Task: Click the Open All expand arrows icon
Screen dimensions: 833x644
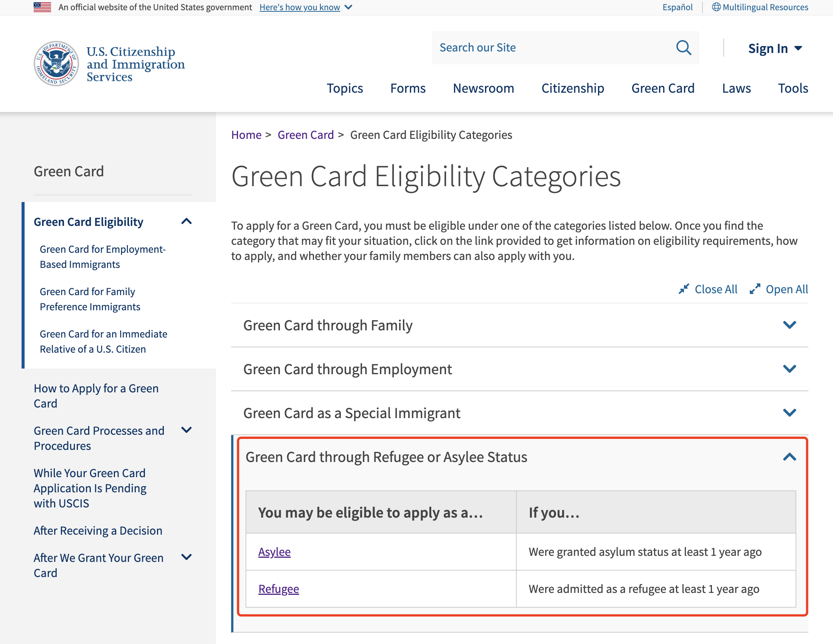Action: 754,289
